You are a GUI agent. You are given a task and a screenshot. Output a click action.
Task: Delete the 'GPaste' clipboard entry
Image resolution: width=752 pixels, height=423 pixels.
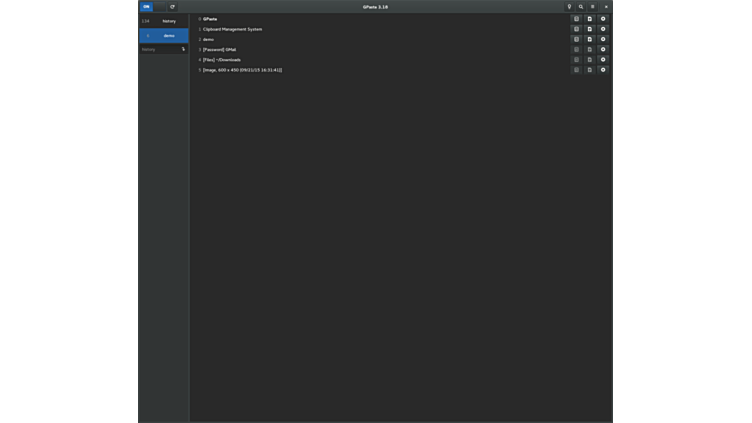tap(603, 19)
